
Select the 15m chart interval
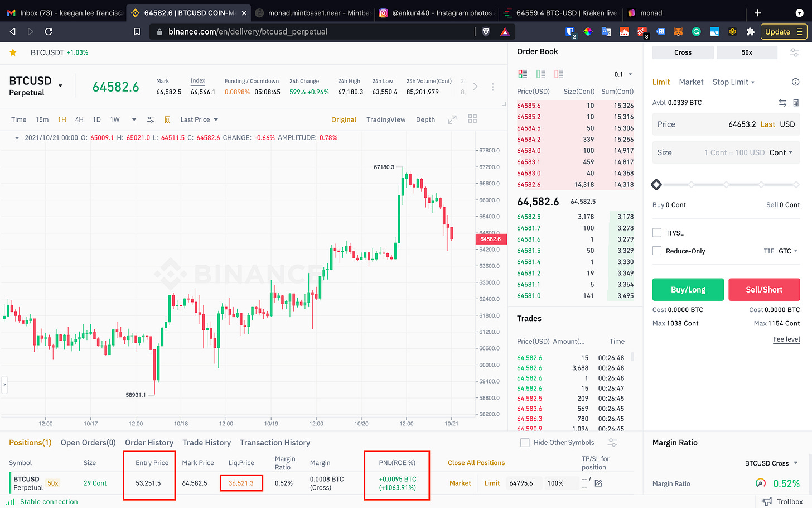point(42,119)
